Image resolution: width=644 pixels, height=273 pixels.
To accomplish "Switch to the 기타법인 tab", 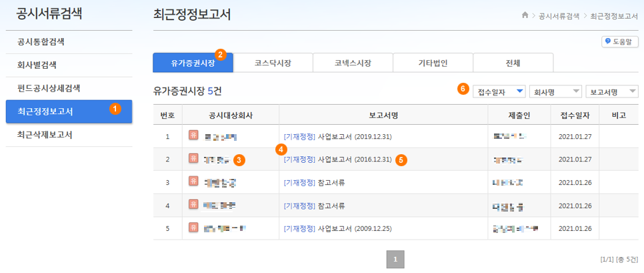I will 433,63.
